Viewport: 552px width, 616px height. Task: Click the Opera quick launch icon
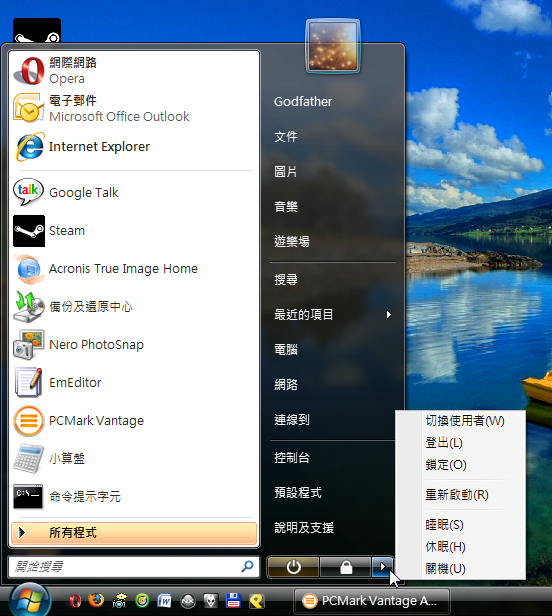tap(75, 601)
